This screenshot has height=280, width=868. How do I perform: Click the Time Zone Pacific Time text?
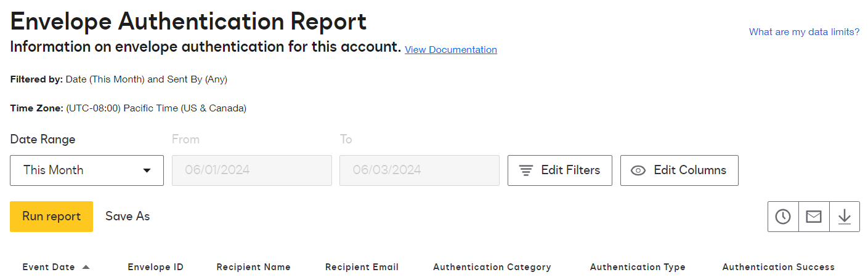tap(128, 108)
